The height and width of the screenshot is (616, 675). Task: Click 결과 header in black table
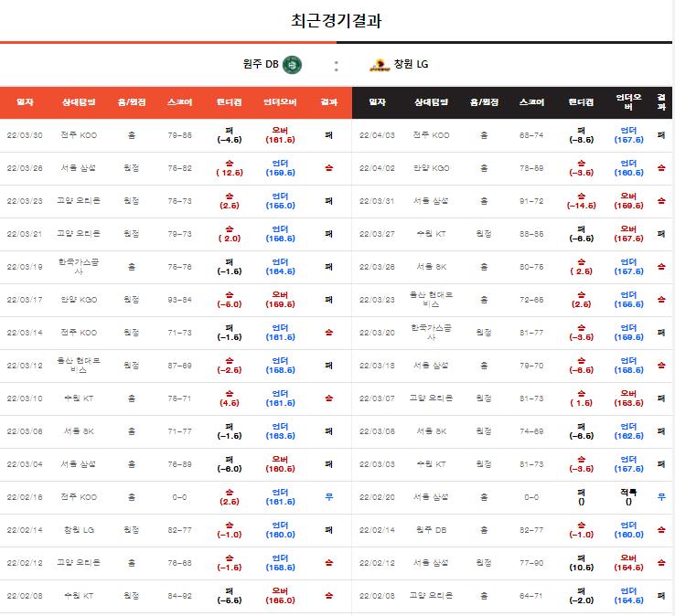pyautogui.click(x=661, y=102)
